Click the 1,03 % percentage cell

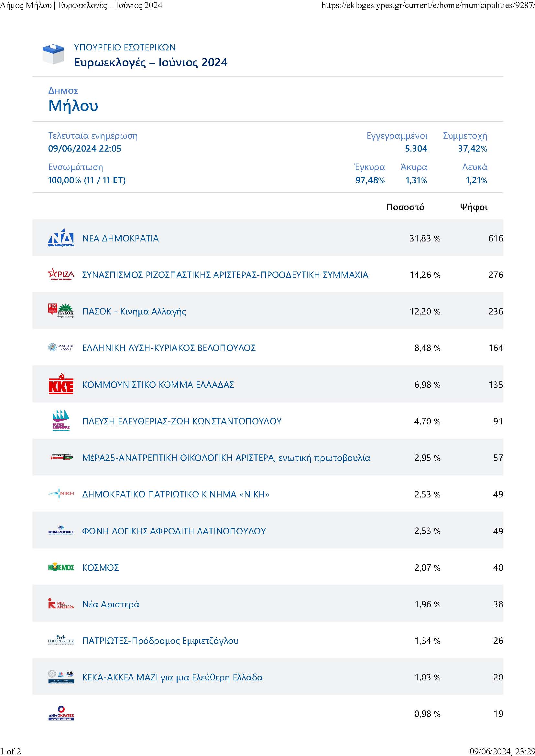pos(427,677)
